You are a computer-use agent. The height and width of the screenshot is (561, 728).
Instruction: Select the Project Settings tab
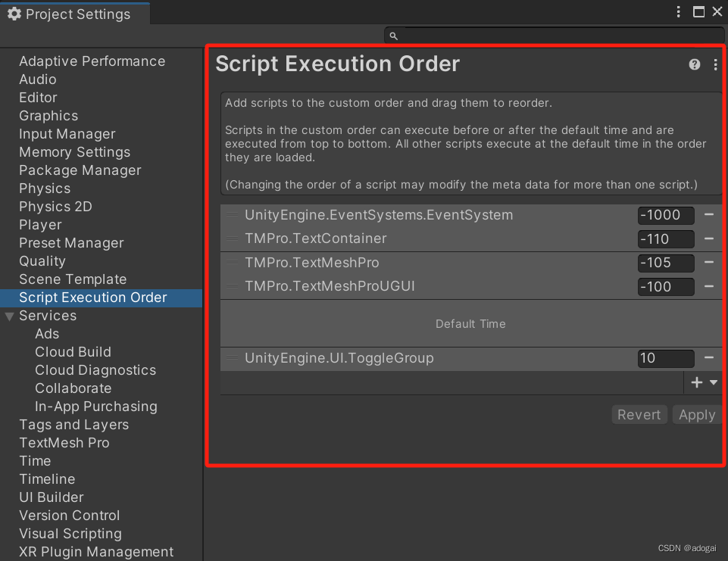coord(75,14)
